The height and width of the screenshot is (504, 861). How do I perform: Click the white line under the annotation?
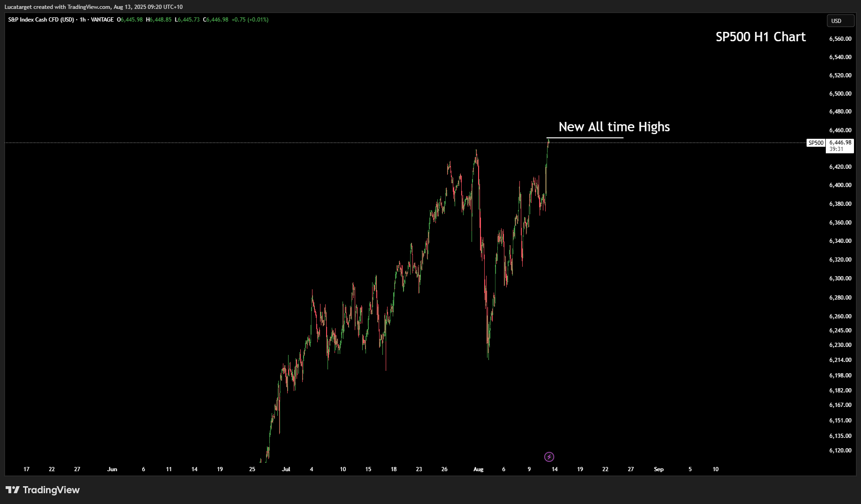click(585, 138)
